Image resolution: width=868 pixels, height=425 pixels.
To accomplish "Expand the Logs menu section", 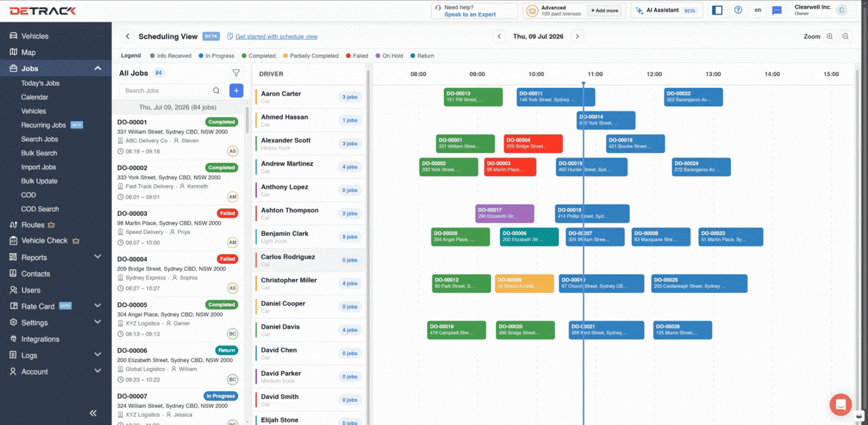I will tap(98, 355).
